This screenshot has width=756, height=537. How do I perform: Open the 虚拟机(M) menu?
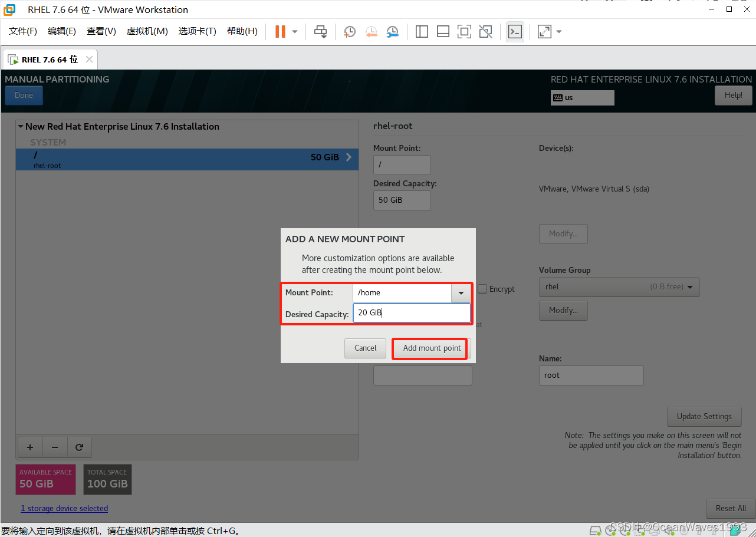pos(147,31)
